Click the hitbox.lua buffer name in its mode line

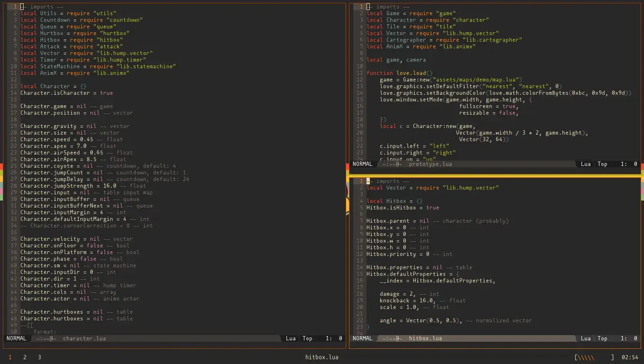click(x=426, y=338)
